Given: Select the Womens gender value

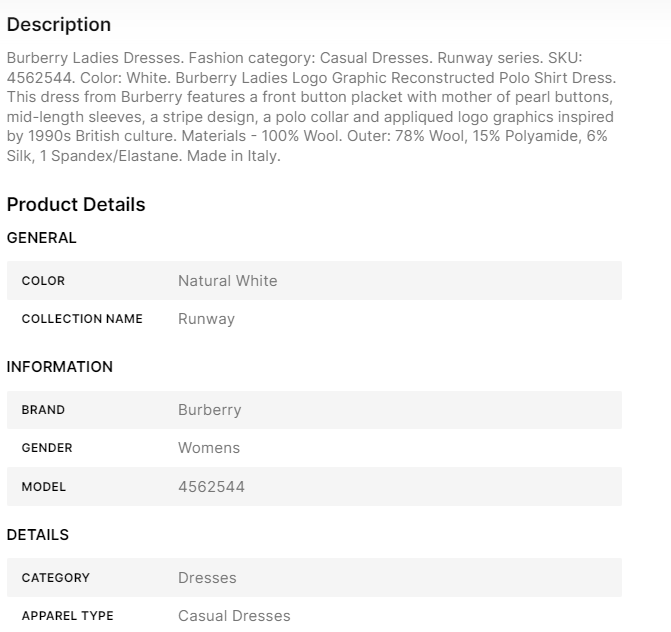Looking at the screenshot, I should (209, 448).
